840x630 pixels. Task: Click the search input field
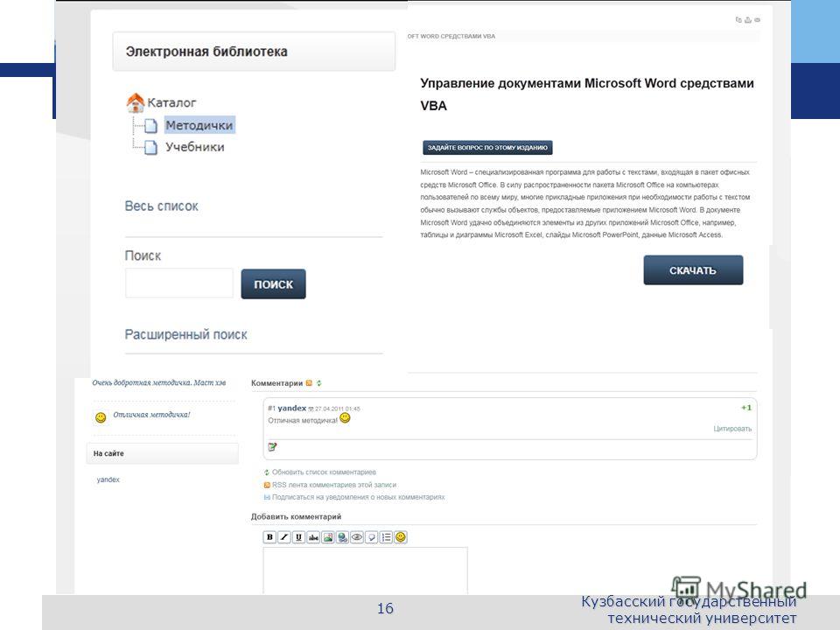coord(179,283)
